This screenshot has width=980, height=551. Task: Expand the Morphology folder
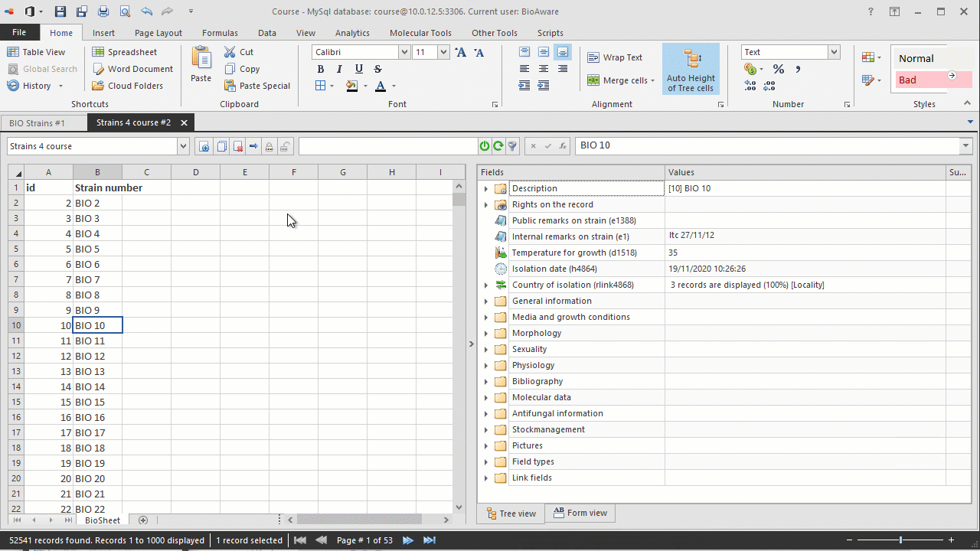point(485,333)
